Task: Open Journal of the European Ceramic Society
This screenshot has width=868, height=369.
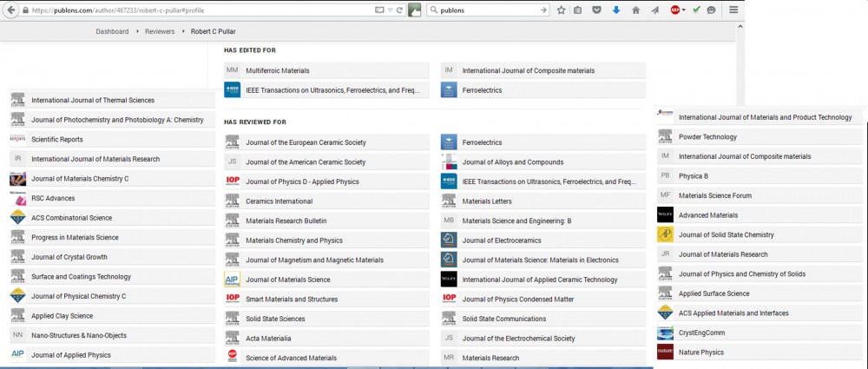Action: [x=306, y=142]
